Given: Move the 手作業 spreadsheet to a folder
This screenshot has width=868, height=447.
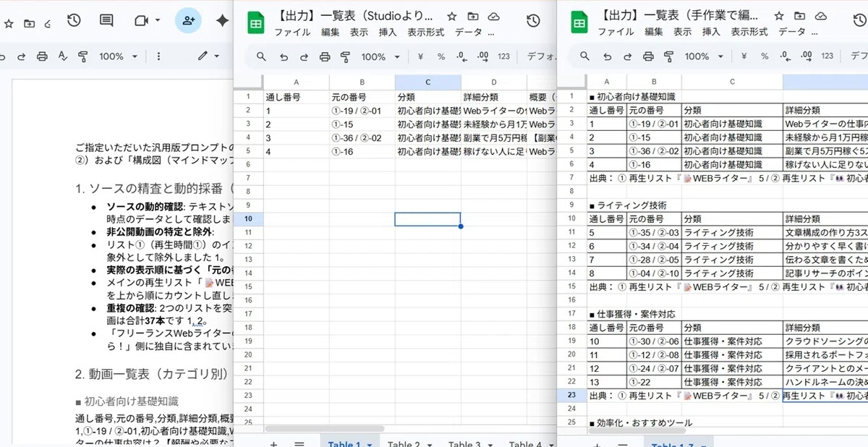Looking at the screenshot, I should tap(800, 16).
